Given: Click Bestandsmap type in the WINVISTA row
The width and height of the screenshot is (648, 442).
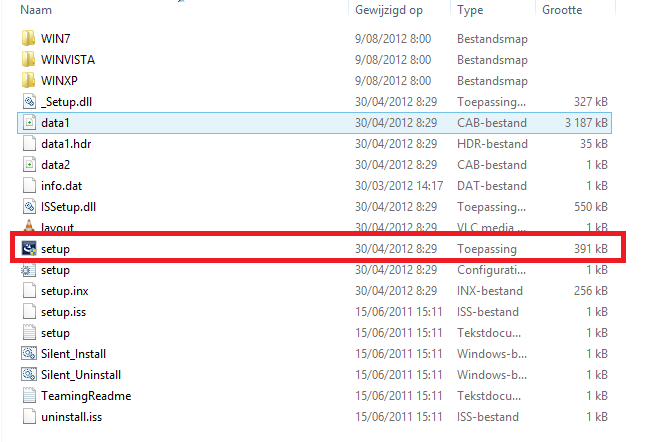Looking at the screenshot, I should pos(492,60).
